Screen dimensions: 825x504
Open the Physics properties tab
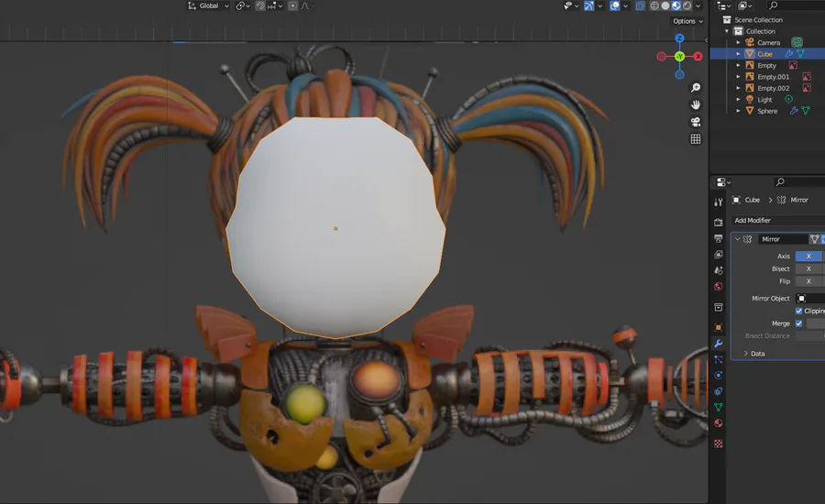point(718,375)
